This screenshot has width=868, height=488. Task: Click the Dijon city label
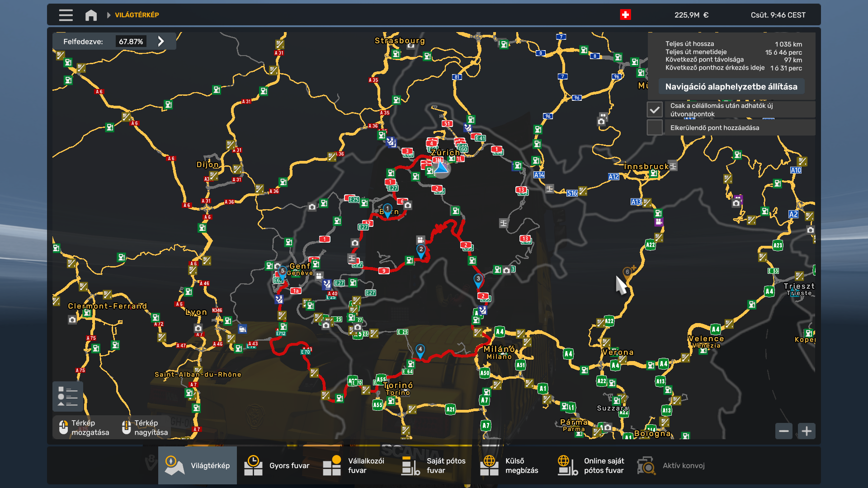point(208,164)
